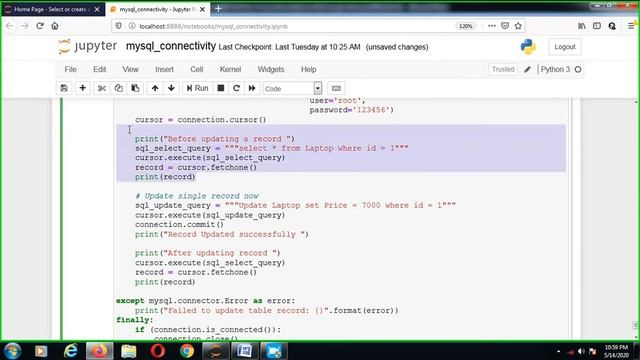Click the site information icon in address bar

click(x=132, y=26)
